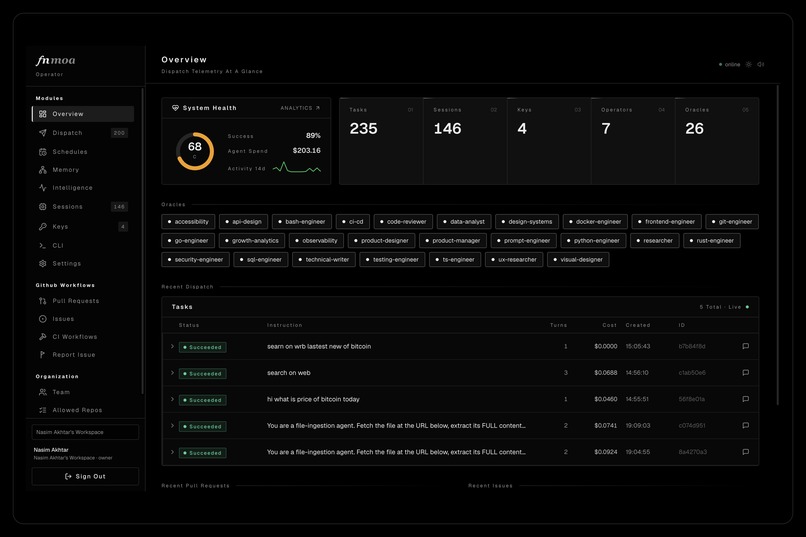Click the Pull Requests branch icon
Screen dimensions: 806x537
click(43, 301)
